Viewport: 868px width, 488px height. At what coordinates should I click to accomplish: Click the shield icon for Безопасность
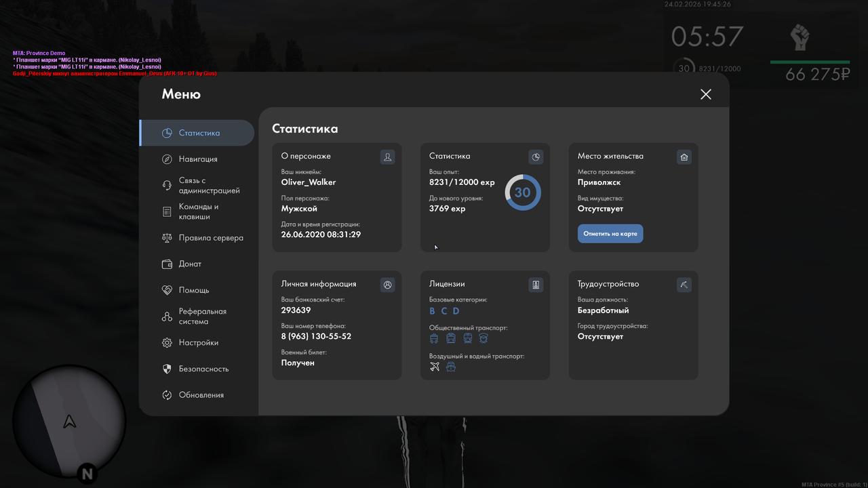[x=167, y=369]
